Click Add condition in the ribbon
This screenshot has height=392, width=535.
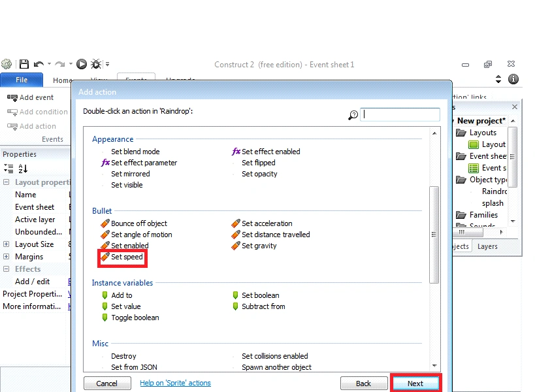pos(37,112)
